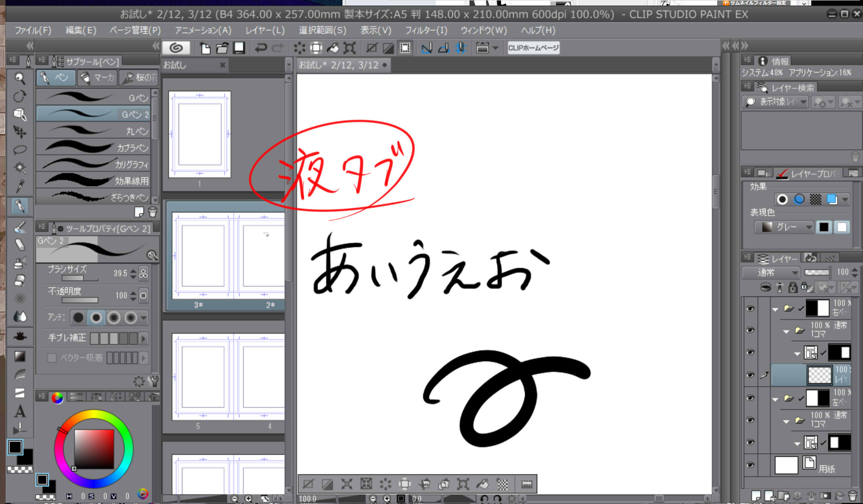Click the Save floppy disk icon
863x504 pixels.
click(x=239, y=48)
